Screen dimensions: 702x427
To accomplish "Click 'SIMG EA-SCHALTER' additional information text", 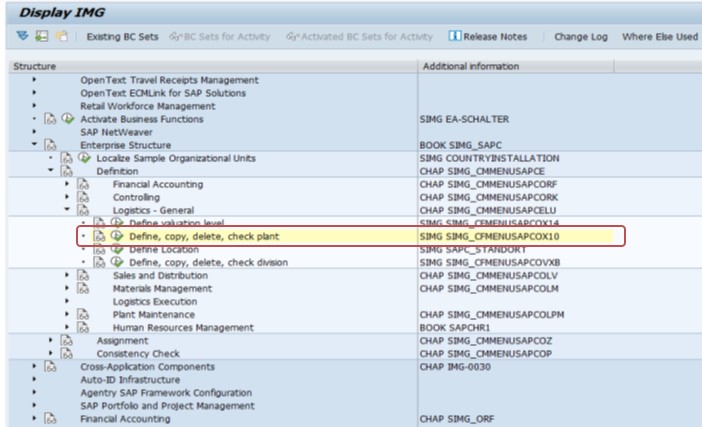I will click(464, 119).
